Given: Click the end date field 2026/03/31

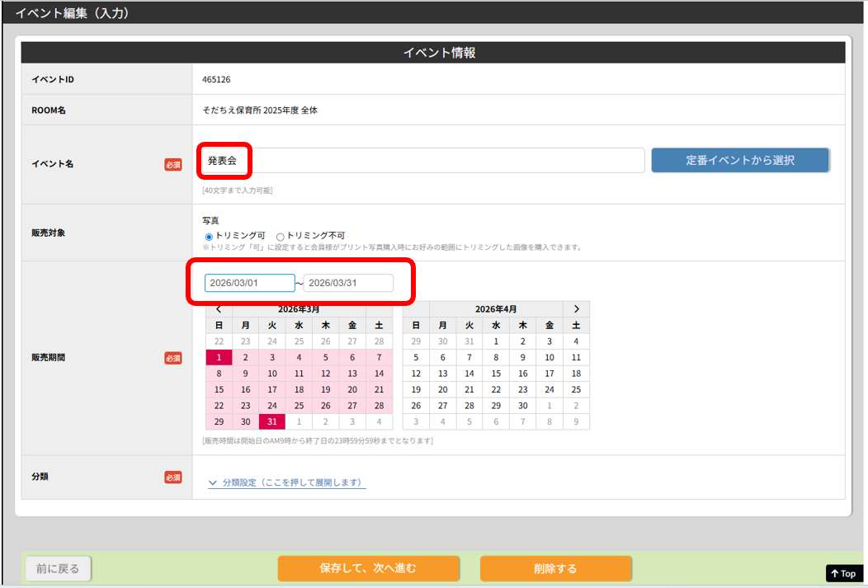Looking at the screenshot, I should [x=348, y=283].
